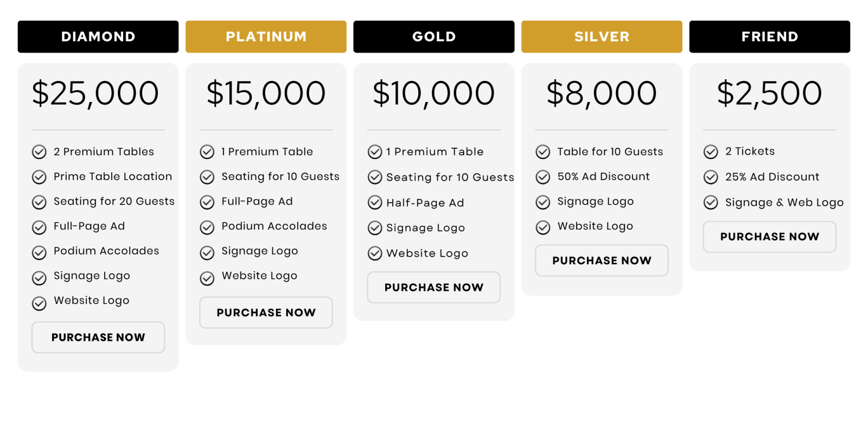The height and width of the screenshot is (446, 868).
Task: Choose the Gold sponsorship header
Action: [434, 37]
